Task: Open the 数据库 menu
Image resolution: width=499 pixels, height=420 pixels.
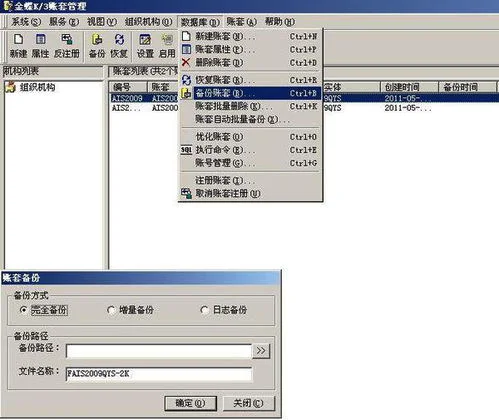Action: pyautogui.click(x=200, y=22)
